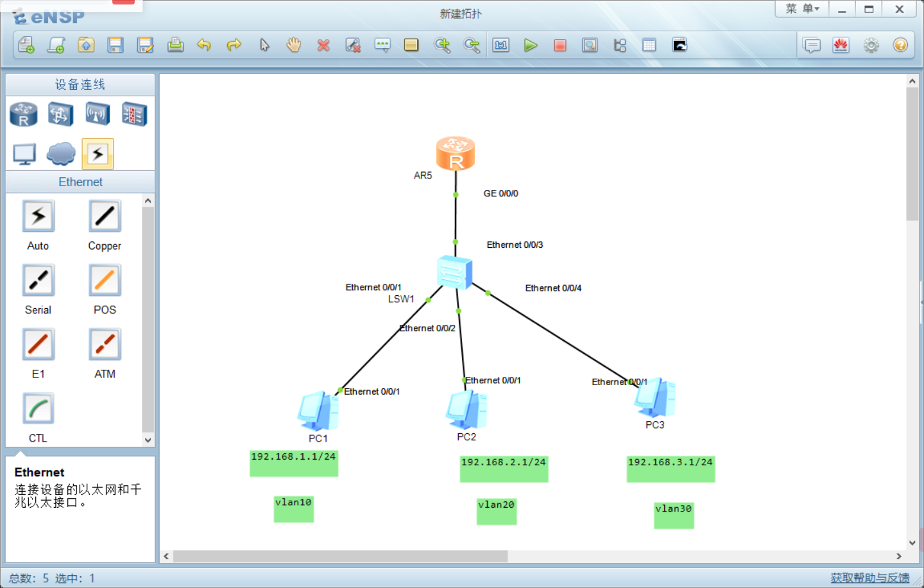Click the Ethernet 0/0/3 interface label
924x588 pixels.
(x=515, y=245)
